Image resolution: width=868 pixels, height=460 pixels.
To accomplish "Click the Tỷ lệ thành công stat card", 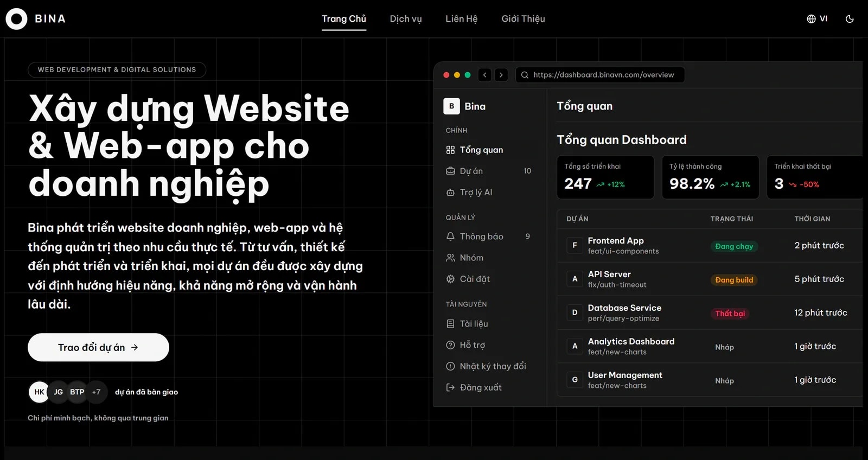I will pyautogui.click(x=710, y=177).
